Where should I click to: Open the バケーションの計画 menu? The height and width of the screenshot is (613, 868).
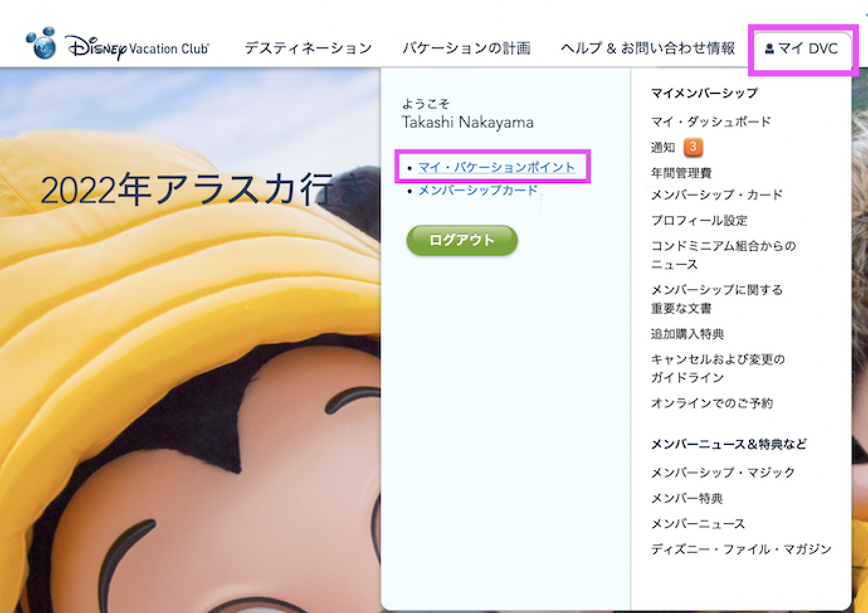pos(467,48)
